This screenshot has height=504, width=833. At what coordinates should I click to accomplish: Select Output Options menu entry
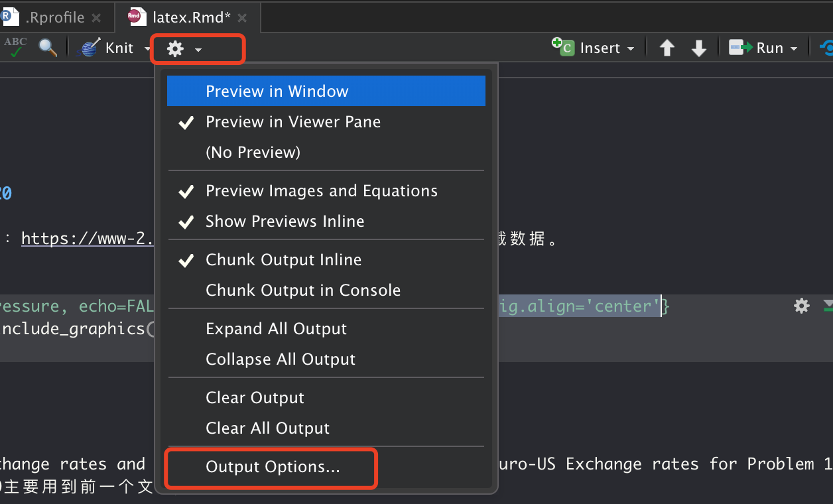273,467
